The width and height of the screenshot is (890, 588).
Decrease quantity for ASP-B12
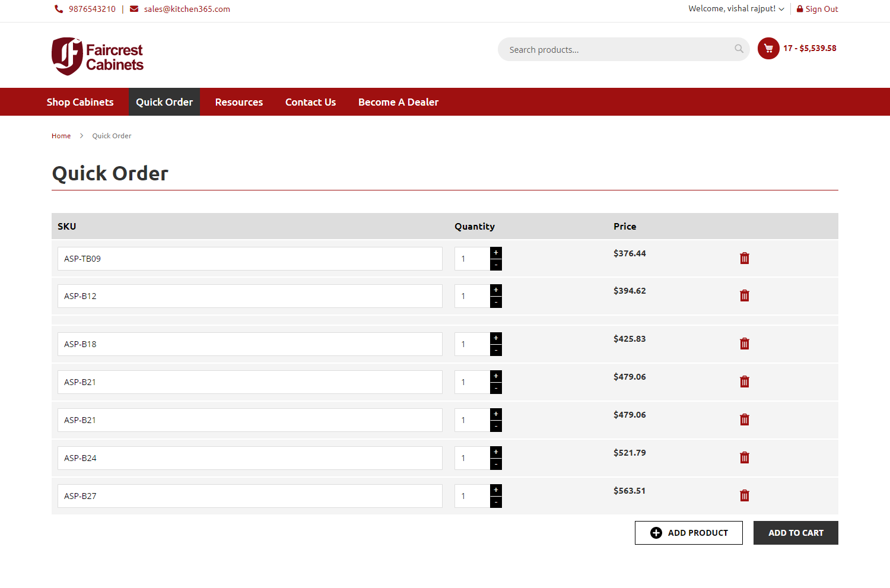pos(496,303)
